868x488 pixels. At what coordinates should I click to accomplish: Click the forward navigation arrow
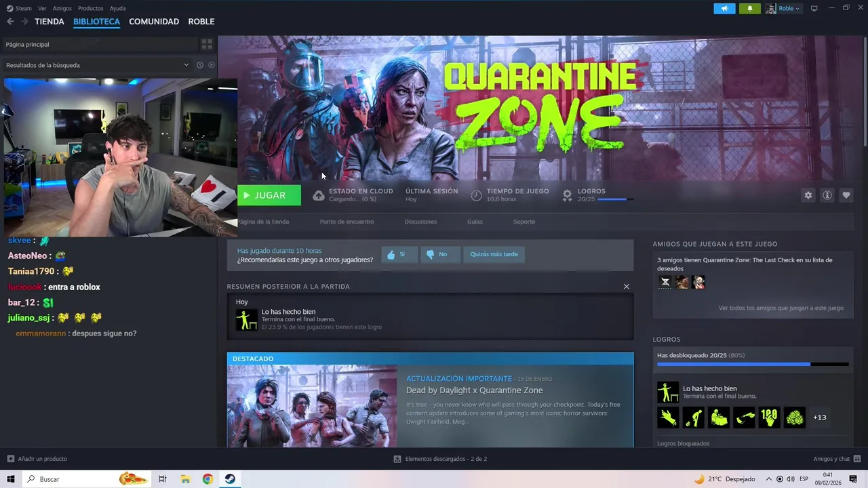pos(24,22)
